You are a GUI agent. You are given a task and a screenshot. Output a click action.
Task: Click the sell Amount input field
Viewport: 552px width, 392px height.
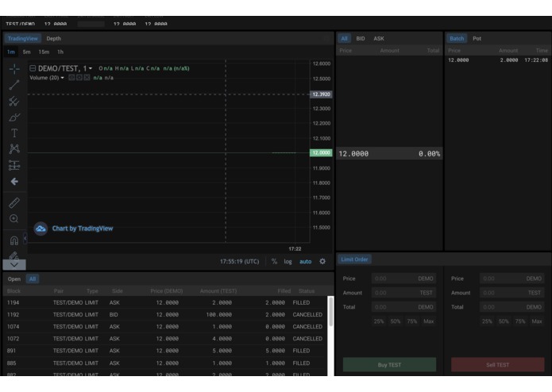tap(512, 293)
